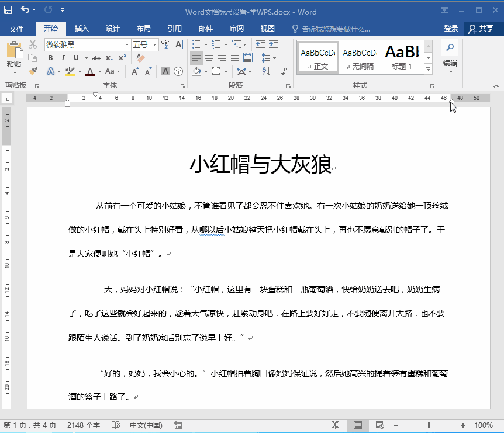
Task: Toggle the Strikethrough formatting
Action: coord(95,57)
